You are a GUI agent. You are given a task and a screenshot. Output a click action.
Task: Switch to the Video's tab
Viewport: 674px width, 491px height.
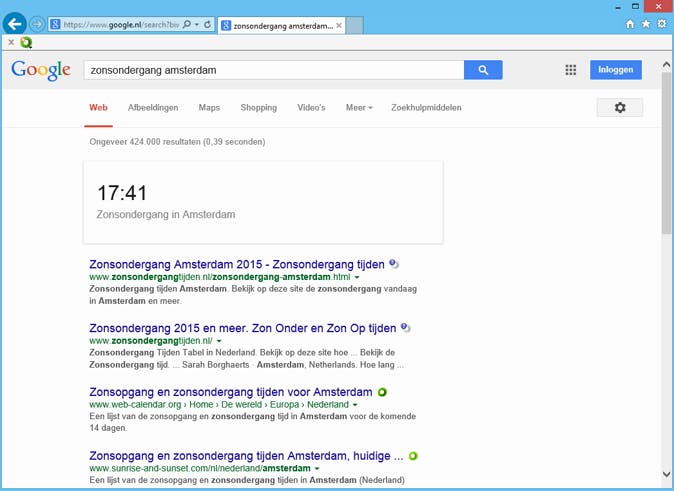tap(311, 107)
